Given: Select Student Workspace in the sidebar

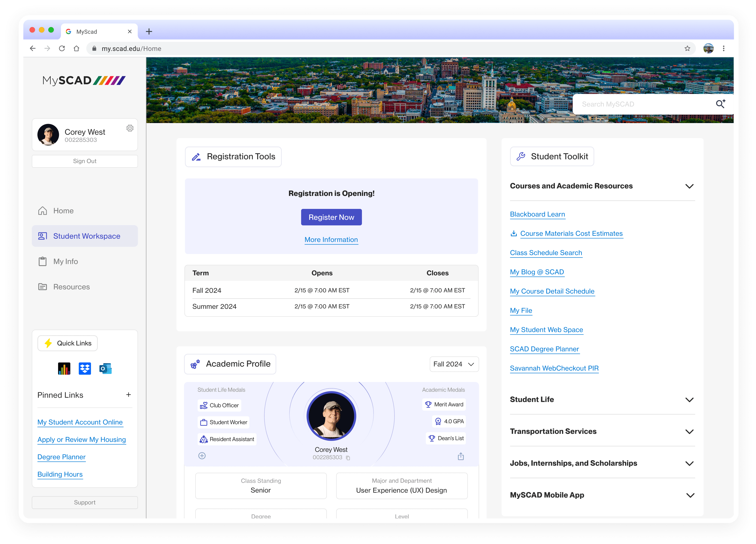Looking at the screenshot, I should tap(85, 236).
